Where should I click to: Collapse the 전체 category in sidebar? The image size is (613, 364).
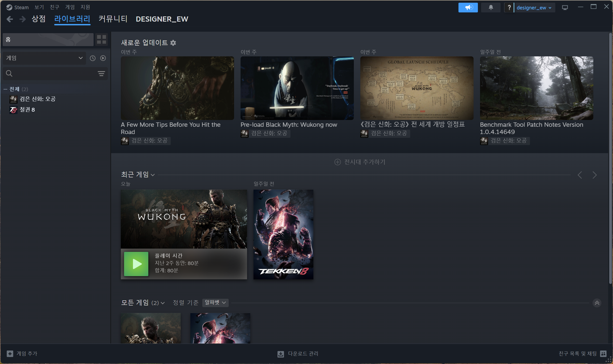click(x=5, y=89)
